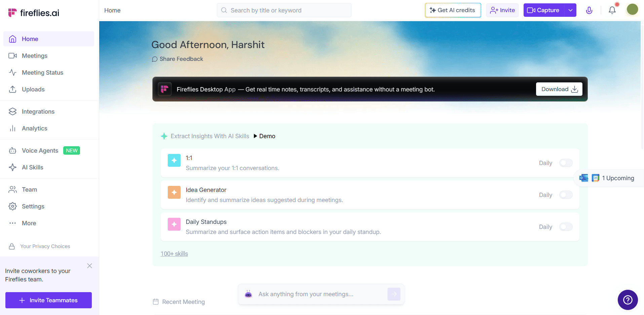The width and height of the screenshot is (644, 315).
Task: Open notifications bell
Action: pyautogui.click(x=612, y=10)
